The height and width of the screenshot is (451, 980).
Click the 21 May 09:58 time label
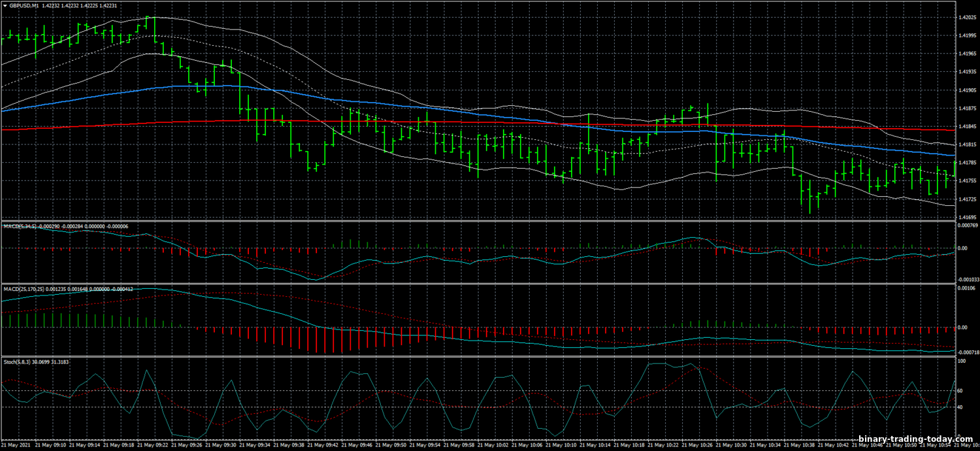[x=459, y=444]
